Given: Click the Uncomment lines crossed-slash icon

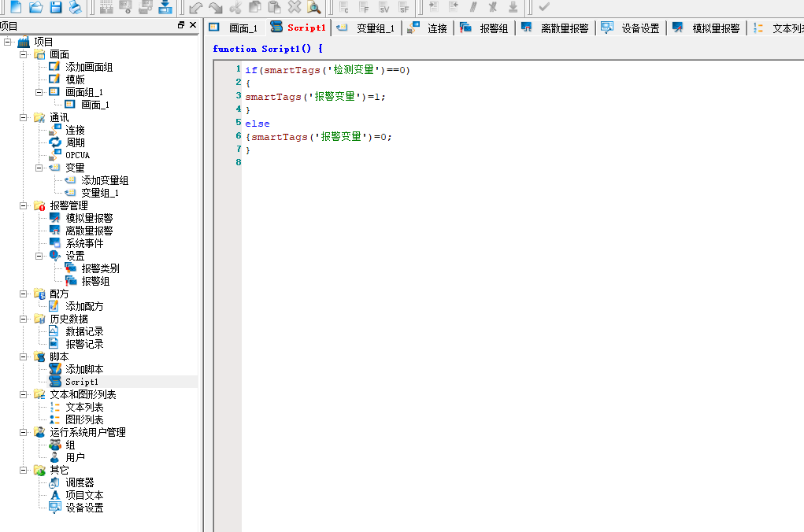Looking at the screenshot, I should pyautogui.click(x=493, y=7).
